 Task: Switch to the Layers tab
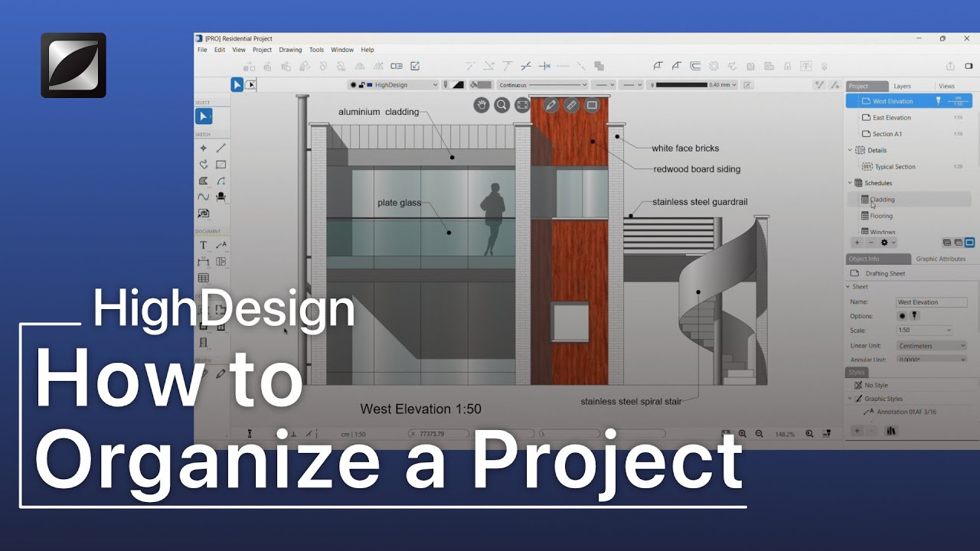pyautogui.click(x=902, y=86)
